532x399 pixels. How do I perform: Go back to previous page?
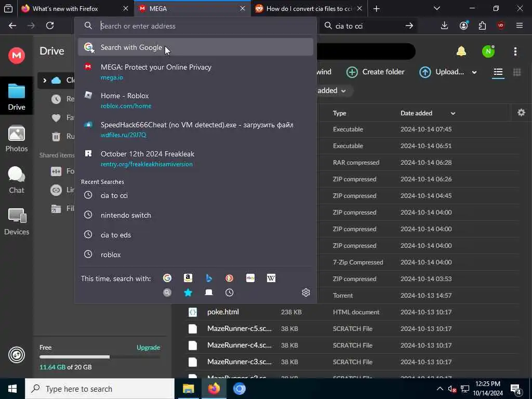[12, 25]
